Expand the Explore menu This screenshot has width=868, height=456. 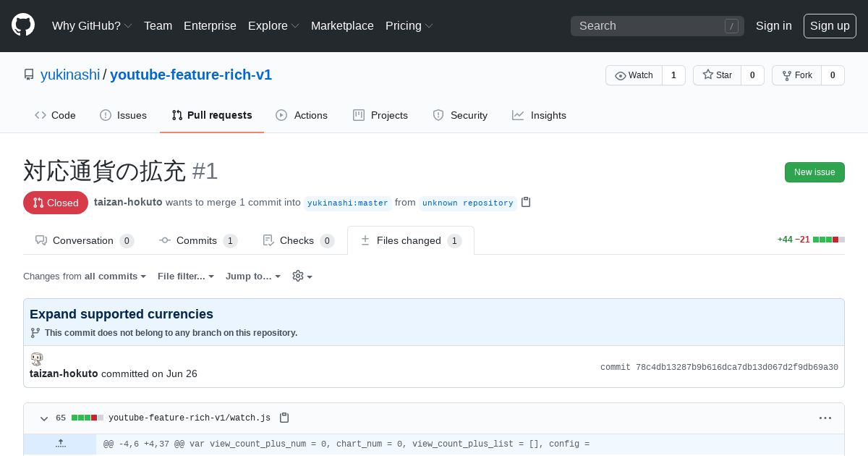pos(273,25)
